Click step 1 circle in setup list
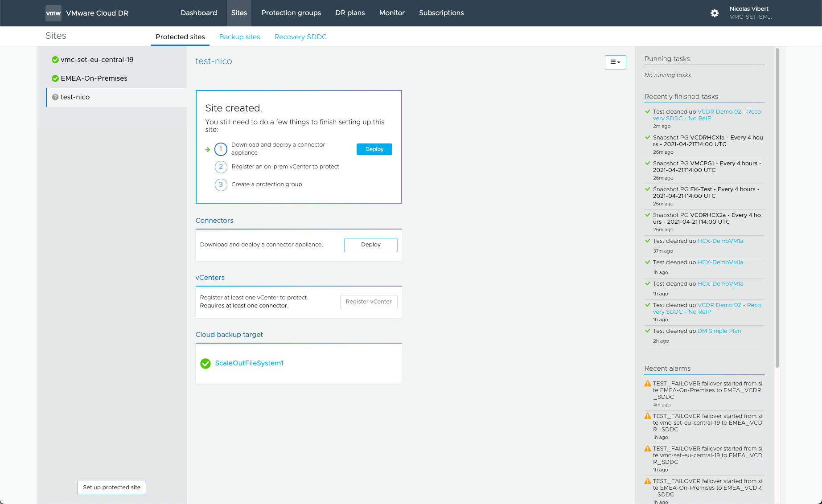Image resolution: width=822 pixels, height=504 pixels. (221, 149)
